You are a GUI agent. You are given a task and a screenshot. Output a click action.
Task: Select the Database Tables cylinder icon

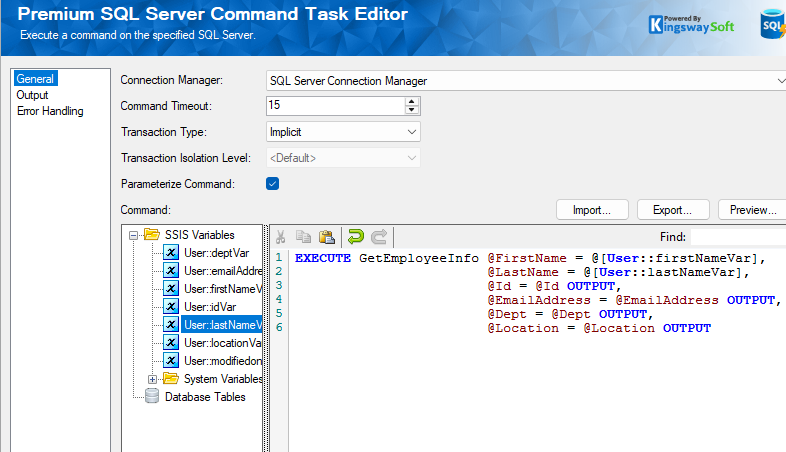pyautogui.click(x=152, y=396)
